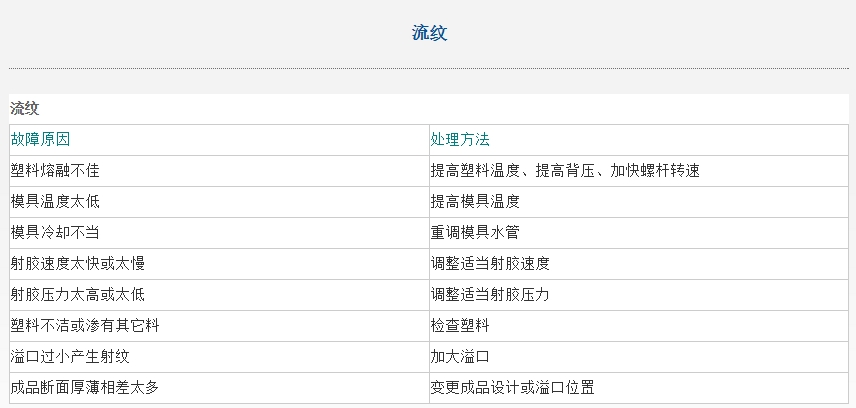Screen dimensions: 856x408
Task: Select the cell 塑料不洁或渗有其它料
Action: (x=219, y=327)
